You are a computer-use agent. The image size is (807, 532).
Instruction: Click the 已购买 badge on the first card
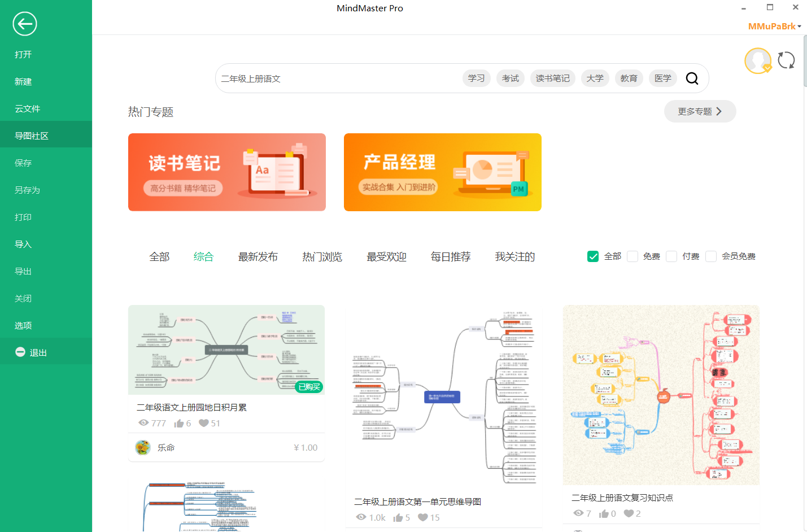tap(309, 387)
